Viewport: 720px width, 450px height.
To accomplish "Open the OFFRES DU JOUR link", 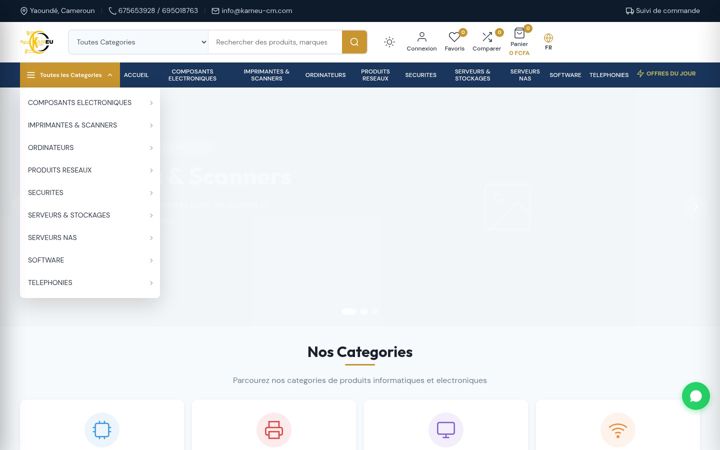I will [666, 73].
